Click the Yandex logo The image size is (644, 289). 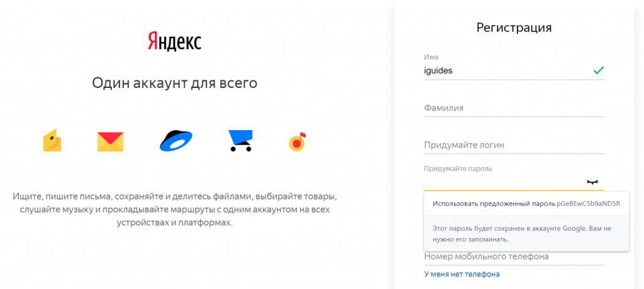coord(175,42)
